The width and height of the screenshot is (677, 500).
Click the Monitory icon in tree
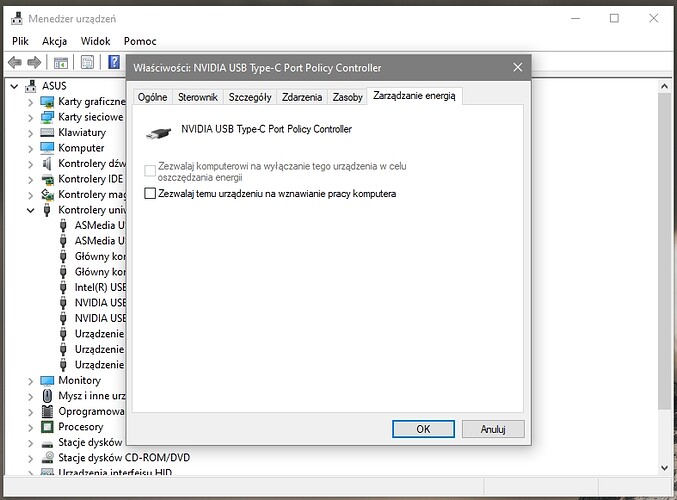(47, 381)
